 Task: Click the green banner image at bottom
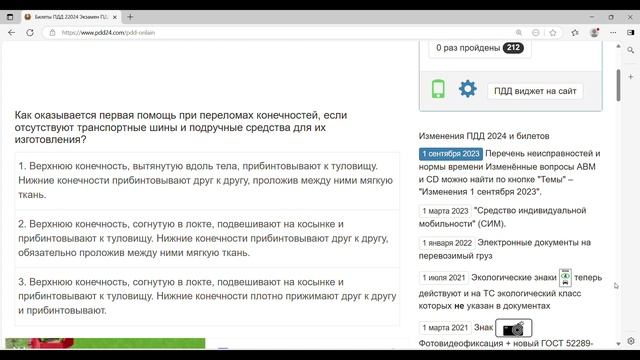pos(105,343)
